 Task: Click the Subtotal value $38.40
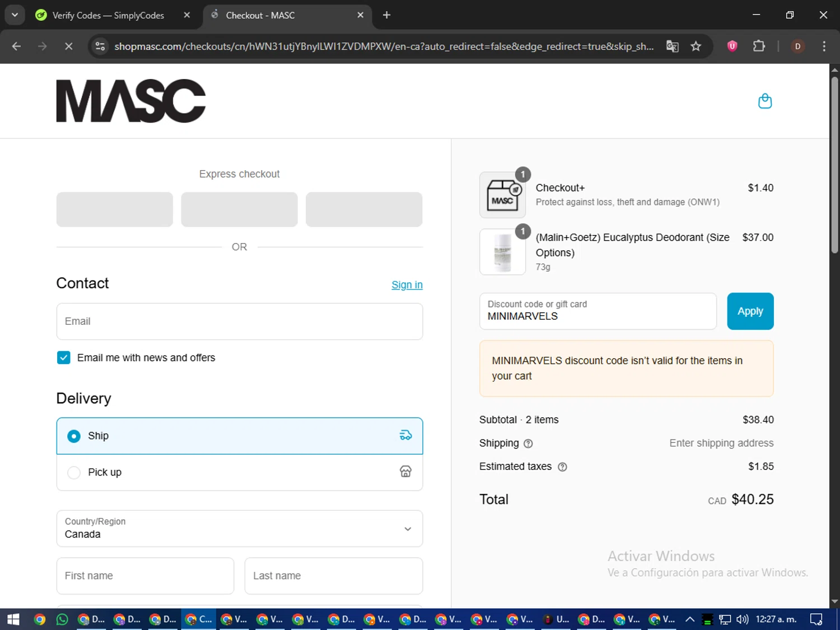tap(758, 420)
